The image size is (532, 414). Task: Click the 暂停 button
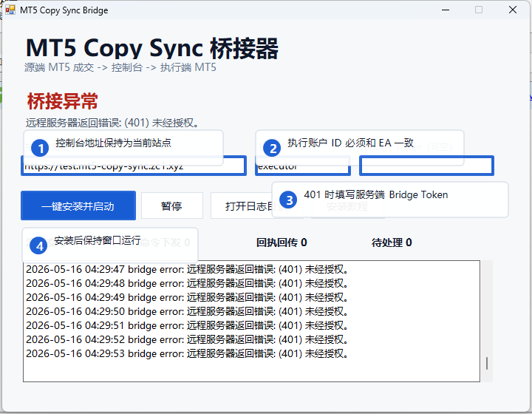pyautogui.click(x=171, y=206)
